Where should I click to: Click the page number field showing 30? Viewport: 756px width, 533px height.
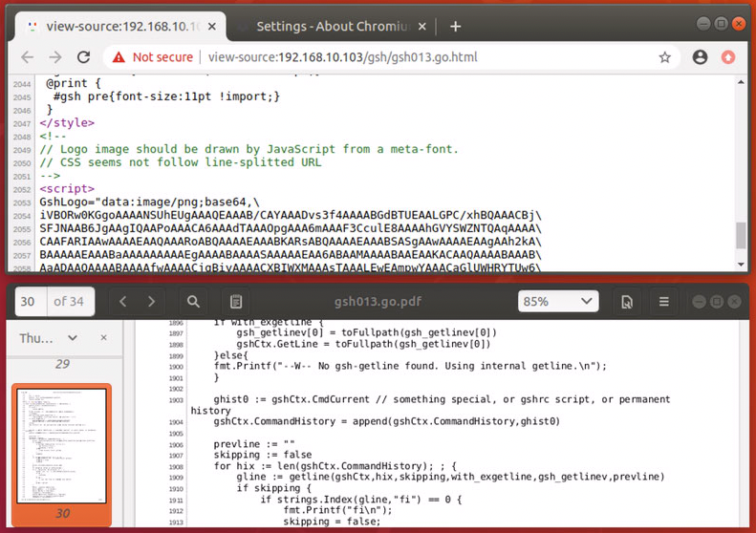29,302
